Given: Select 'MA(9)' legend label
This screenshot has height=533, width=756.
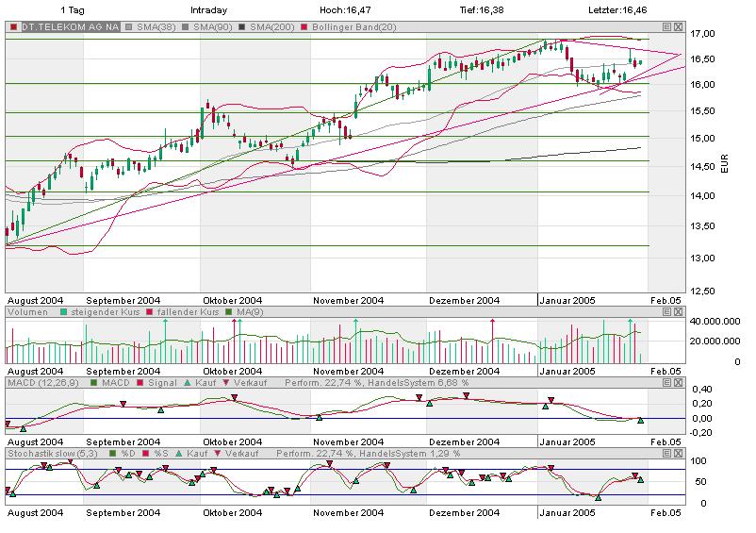Looking at the screenshot, I should (250, 312).
